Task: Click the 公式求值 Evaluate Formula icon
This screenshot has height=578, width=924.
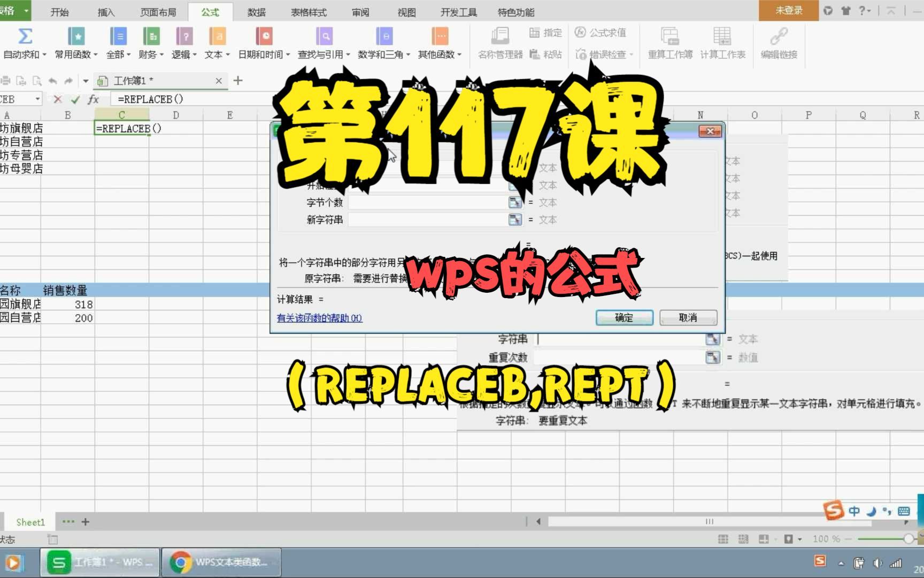Action: pyautogui.click(x=602, y=33)
